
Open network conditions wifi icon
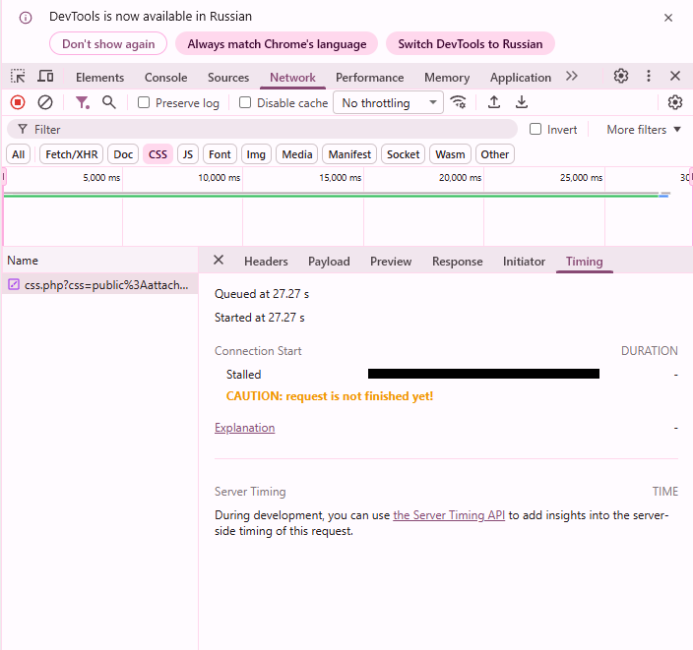458,102
